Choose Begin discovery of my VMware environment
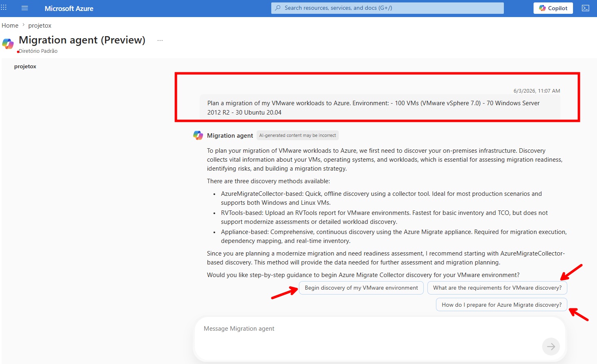This screenshot has height=364, width=597. point(361,288)
